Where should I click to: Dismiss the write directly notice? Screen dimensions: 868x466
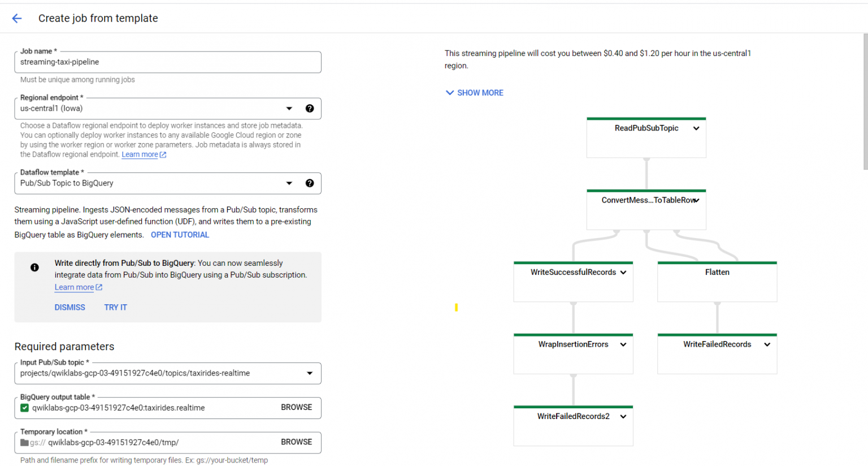pos(70,307)
